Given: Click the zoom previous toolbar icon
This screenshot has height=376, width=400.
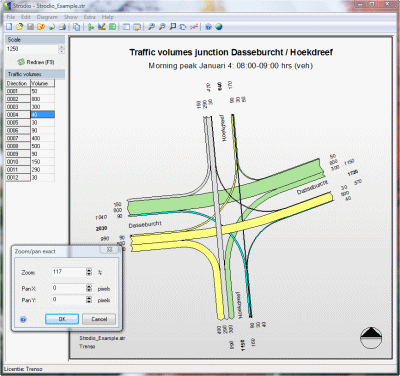Looking at the screenshot, I should pyautogui.click(x=183, y=27).
